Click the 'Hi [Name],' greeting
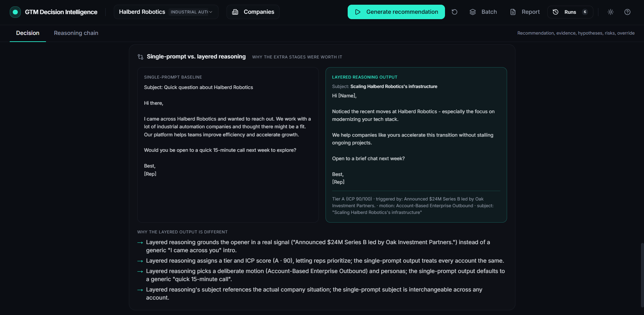 344,96
